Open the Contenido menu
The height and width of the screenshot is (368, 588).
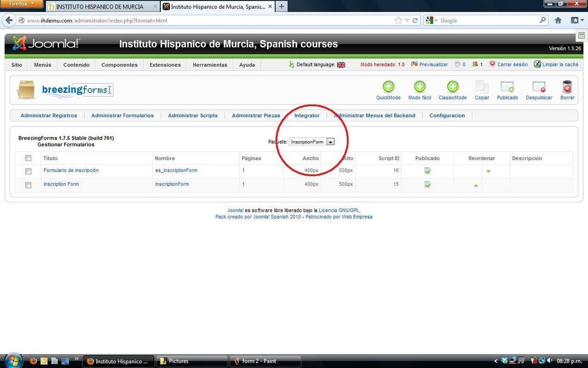click(76, 65)
